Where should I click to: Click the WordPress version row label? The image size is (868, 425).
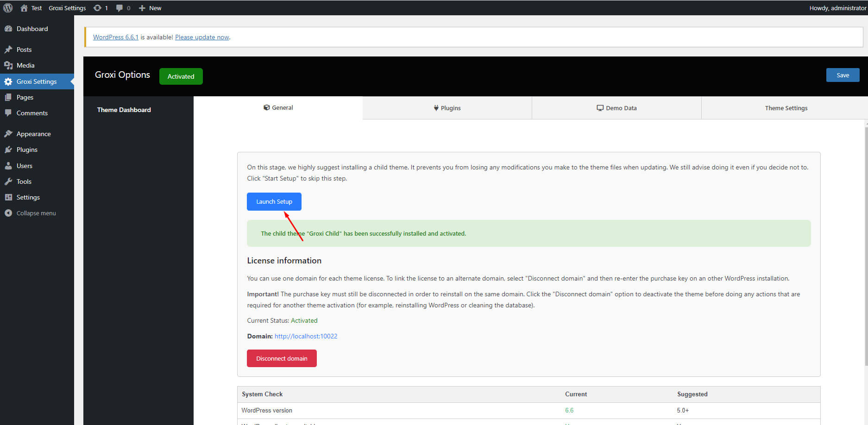coord(267,410)
